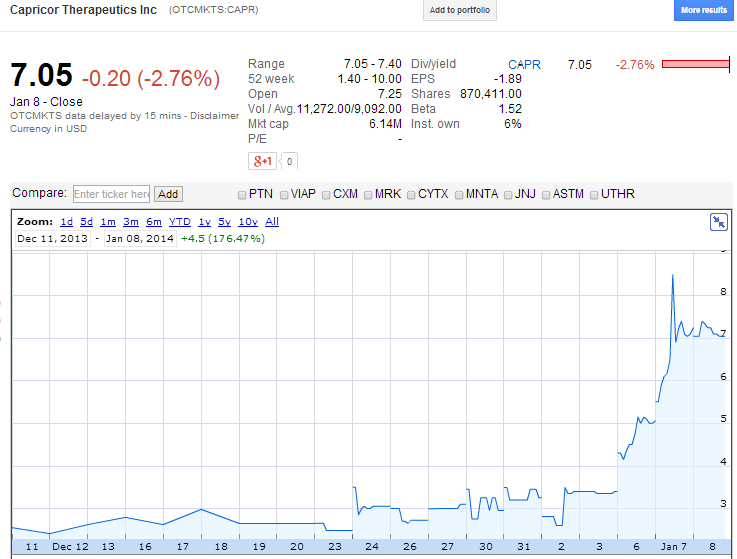The width and height of the screenshot is (737, 559).
Task: Click the EPS value -1.89
Action: click(x=508, y=79)
